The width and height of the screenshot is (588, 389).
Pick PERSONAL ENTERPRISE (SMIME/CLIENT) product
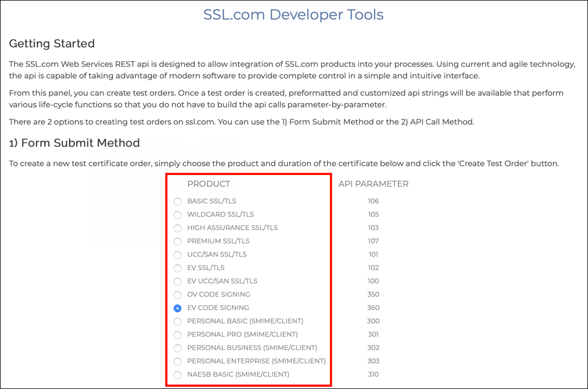tap(177, 361)
